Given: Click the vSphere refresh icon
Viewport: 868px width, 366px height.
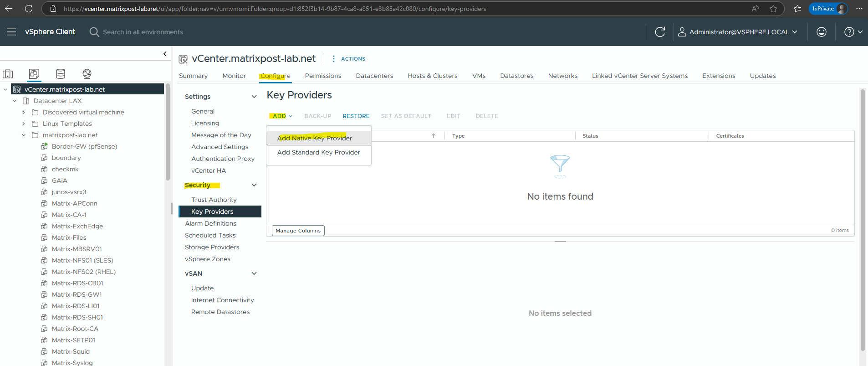Looking at the screenshot, I should pos(660,32).
